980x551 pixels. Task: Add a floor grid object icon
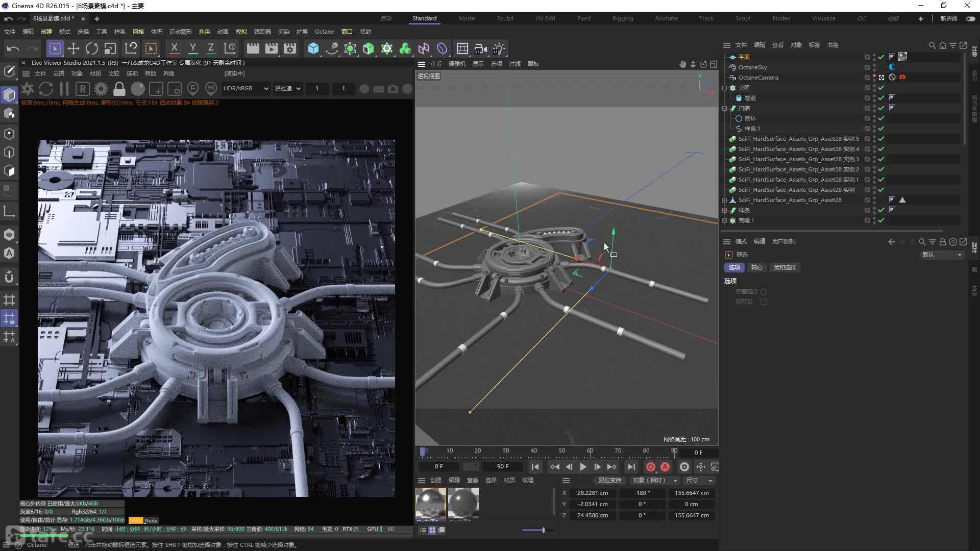pyautogui.click(x=462, y=48)
